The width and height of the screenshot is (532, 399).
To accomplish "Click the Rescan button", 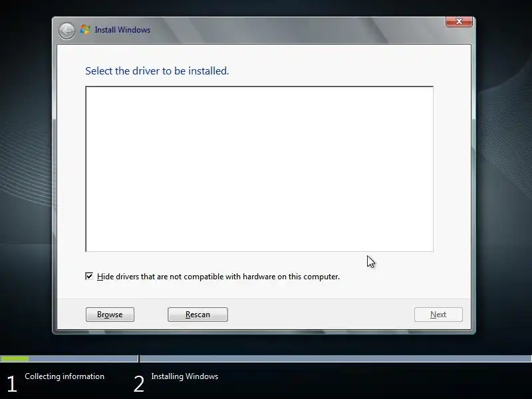I will coord(198,315).
